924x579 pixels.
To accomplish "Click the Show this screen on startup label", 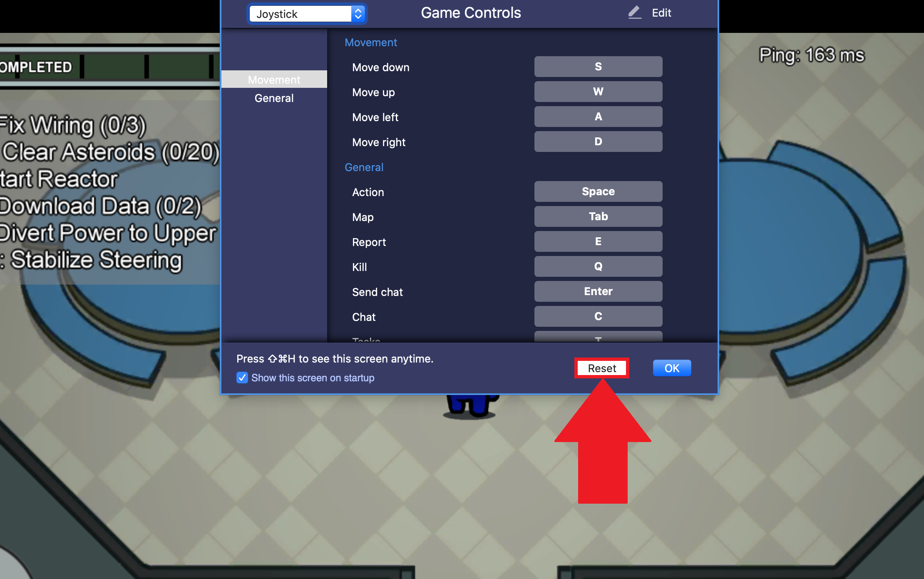I will [x=313, y=378].
